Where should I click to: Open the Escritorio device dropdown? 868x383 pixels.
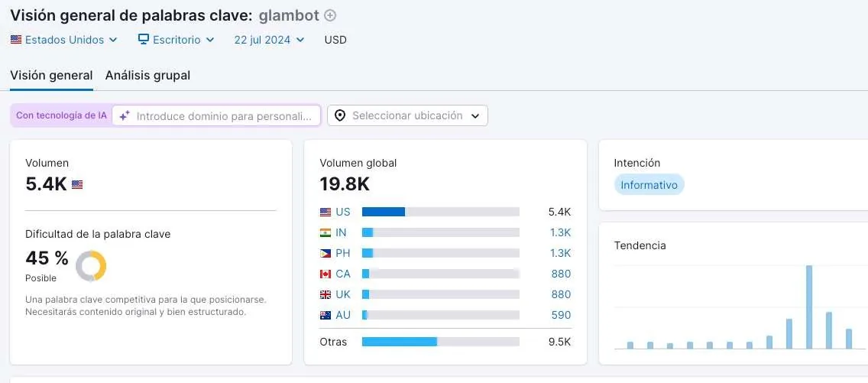click(176, 40)
